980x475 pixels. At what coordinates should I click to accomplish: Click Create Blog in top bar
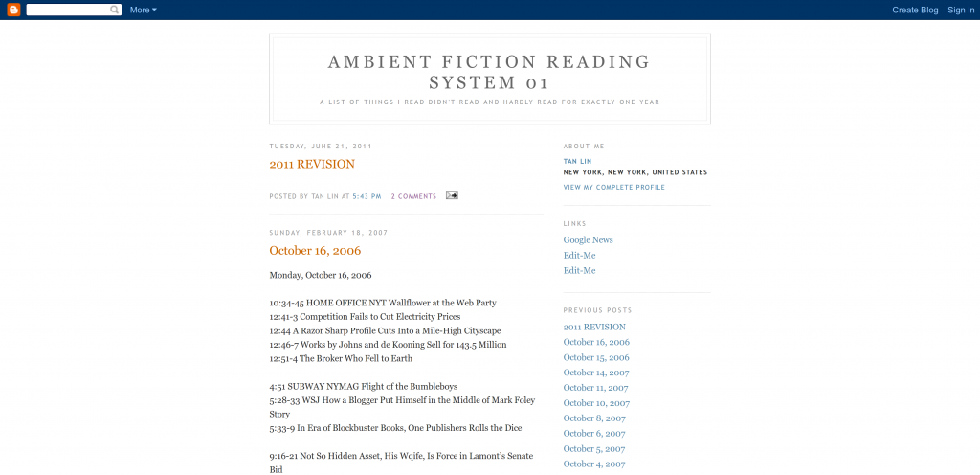click(x=915, y=10)
